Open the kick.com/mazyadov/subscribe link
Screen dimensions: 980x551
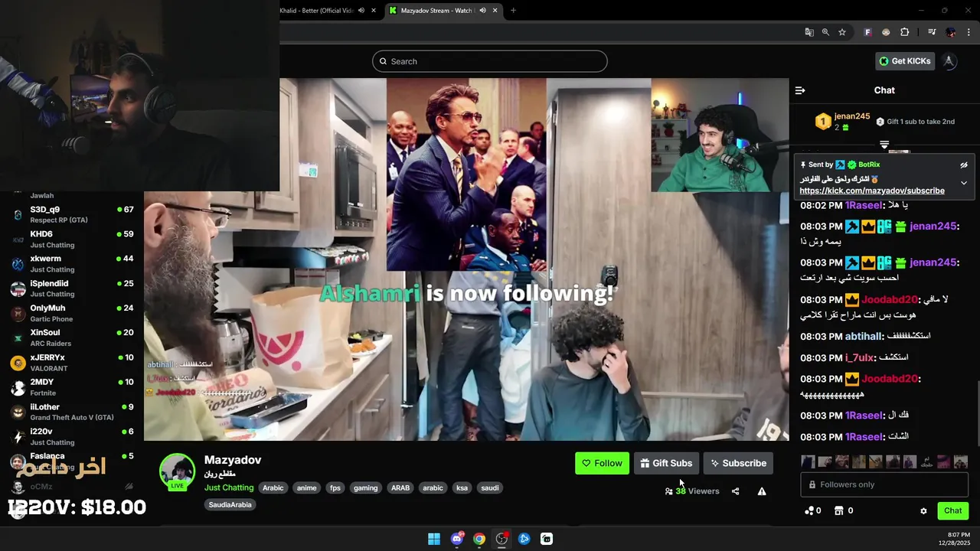(x=872, y=191)
